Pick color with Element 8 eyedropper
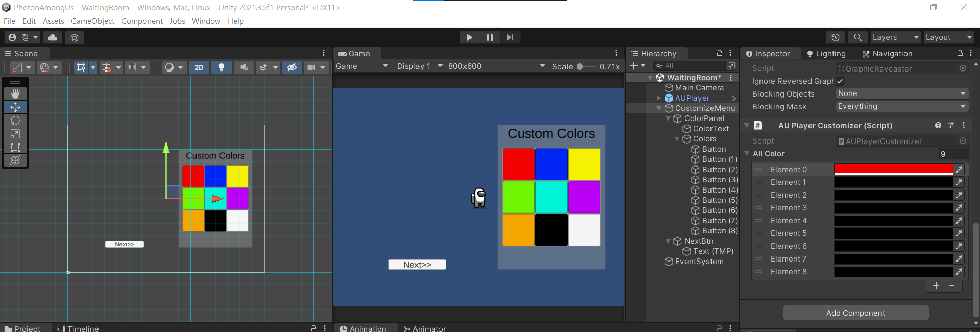 [x=959, y=272]
